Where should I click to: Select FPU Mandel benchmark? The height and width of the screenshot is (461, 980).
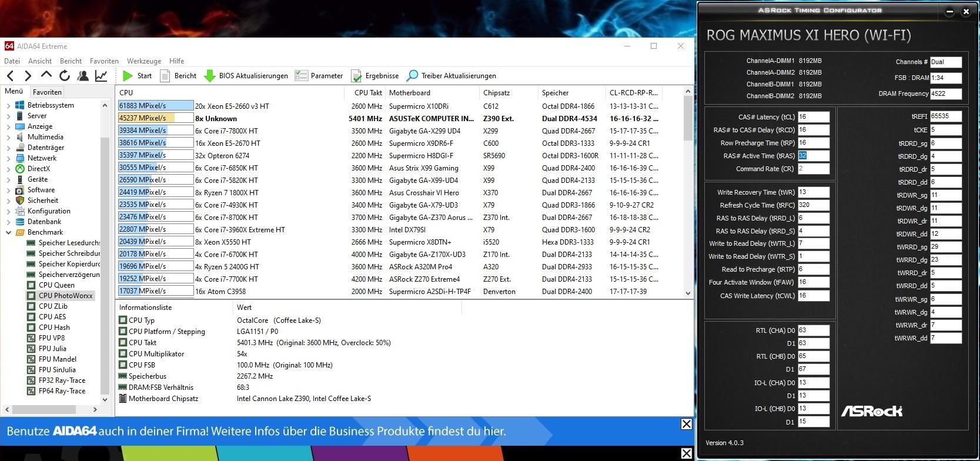(x=57, y=359)
